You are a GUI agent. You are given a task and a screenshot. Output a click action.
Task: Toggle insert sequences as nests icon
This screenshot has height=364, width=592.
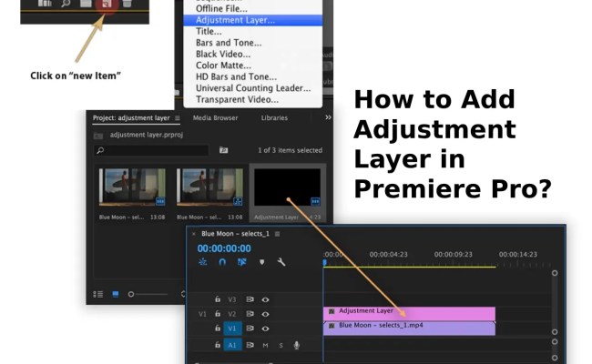[203, 262]
